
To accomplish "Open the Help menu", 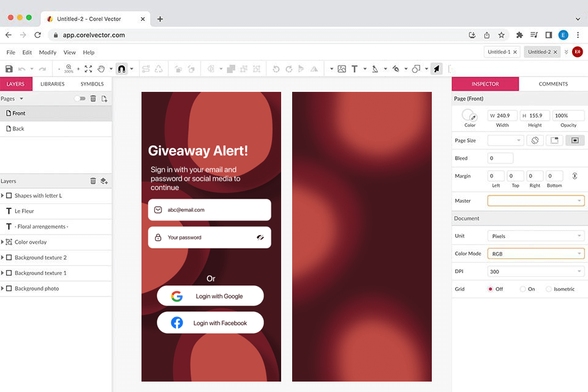I will pyautogui.click(x=88, y=53).
